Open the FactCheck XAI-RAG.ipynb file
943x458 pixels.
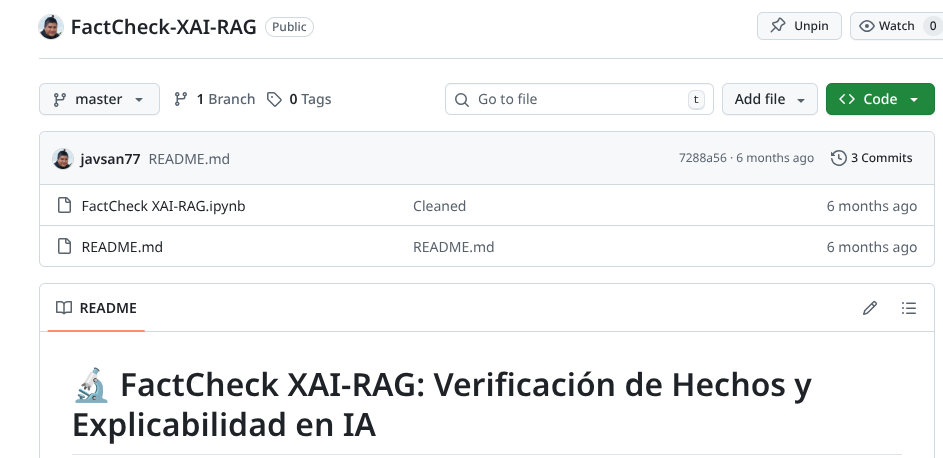163,206
